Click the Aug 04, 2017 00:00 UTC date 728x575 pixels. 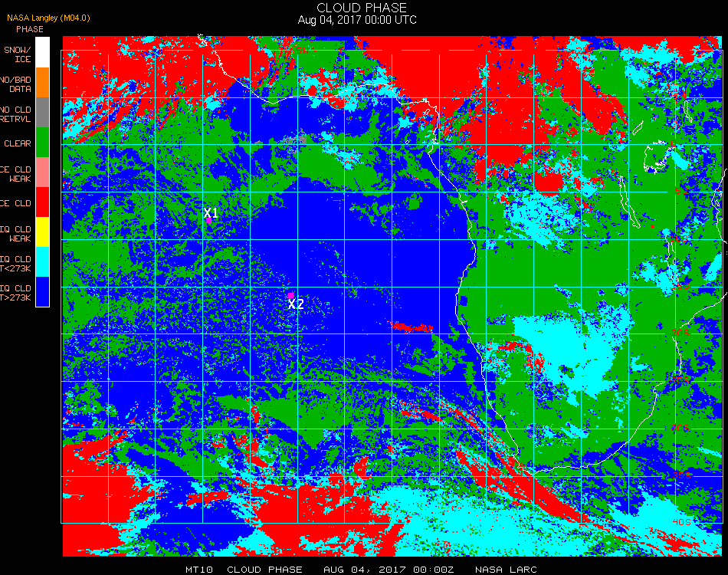pos(357,20)
